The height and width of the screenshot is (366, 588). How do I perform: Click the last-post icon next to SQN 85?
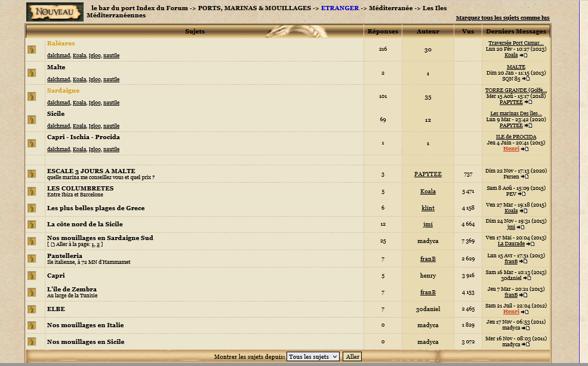click(x=526, y=79)
